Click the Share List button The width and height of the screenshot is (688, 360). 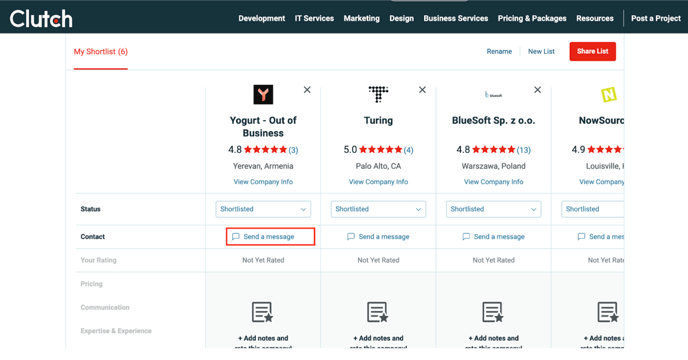click(x=592, y=51)
